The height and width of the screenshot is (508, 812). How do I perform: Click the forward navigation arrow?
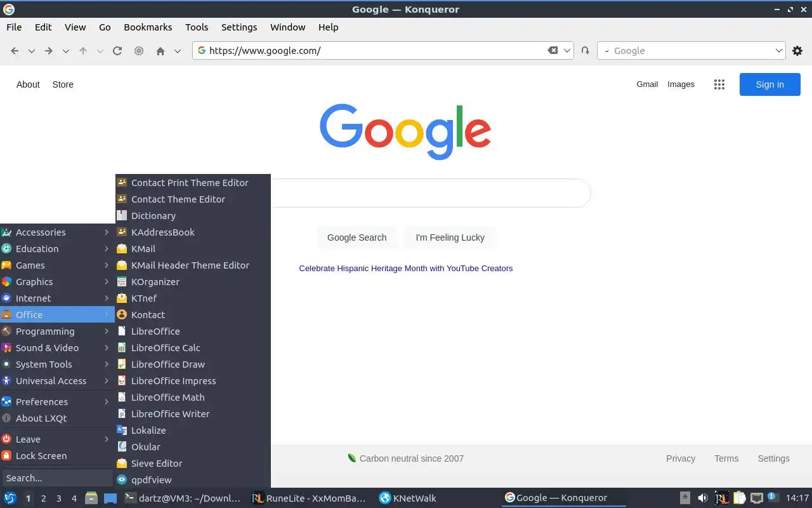pyautogui.click(x=49, y=51)
